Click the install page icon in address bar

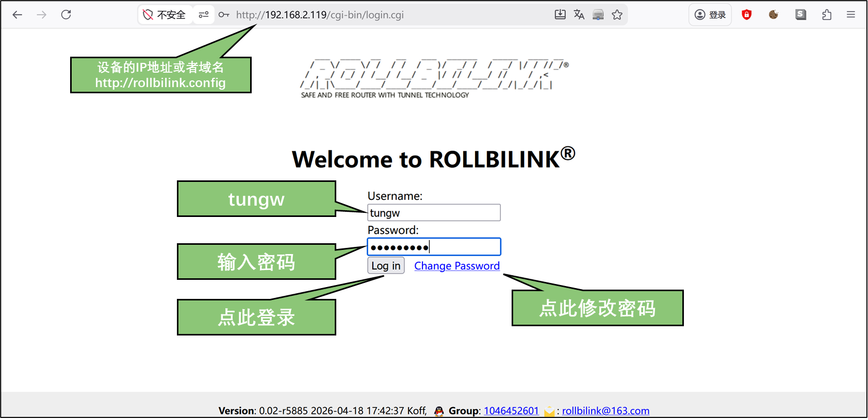(x=560, y=14)
